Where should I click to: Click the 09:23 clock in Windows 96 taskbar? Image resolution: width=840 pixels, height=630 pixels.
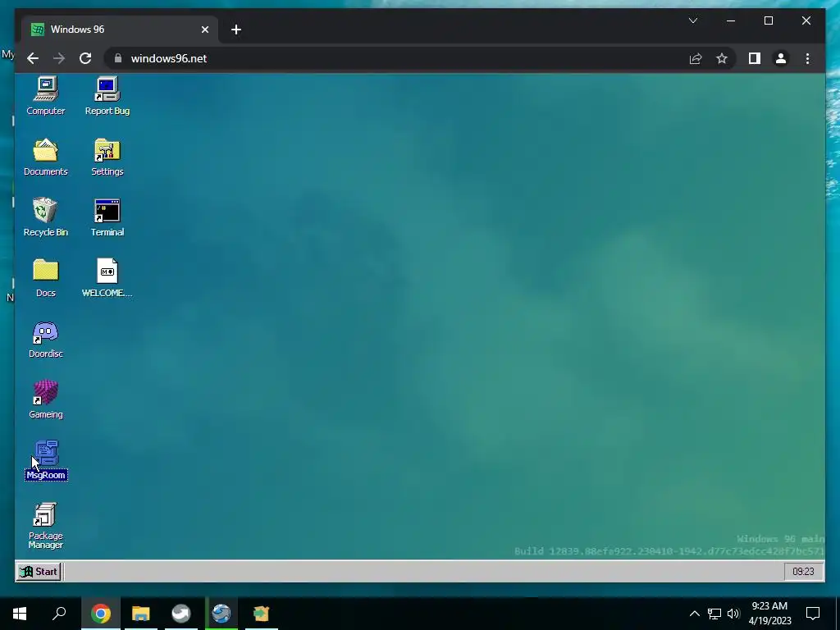[803, 572]
